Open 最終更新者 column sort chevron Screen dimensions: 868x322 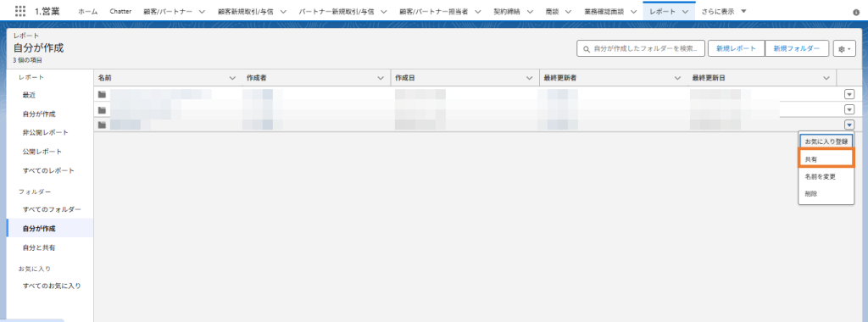tap(677, 78)
